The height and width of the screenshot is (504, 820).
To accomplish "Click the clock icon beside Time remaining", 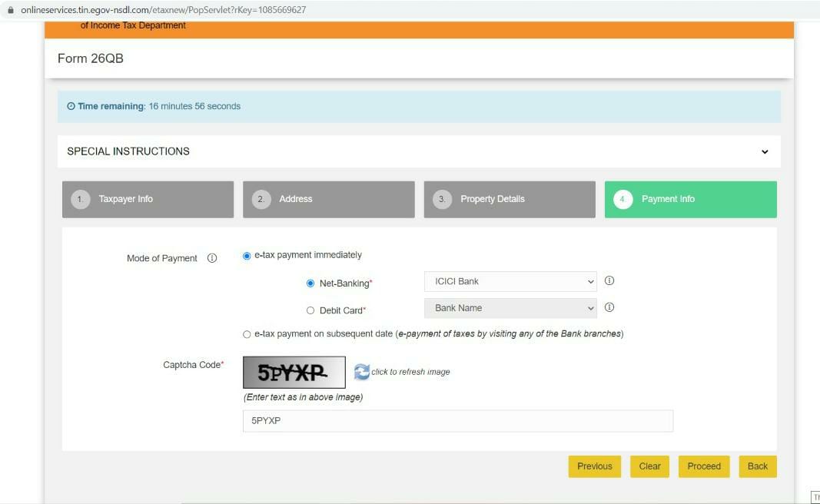I will (71, 106).
